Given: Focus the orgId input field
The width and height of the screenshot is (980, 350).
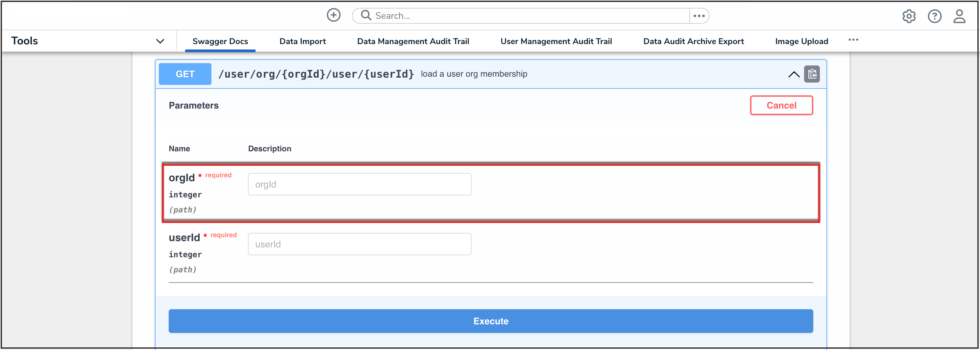Looking at the screenshot, I should click(x=359, y=185).
